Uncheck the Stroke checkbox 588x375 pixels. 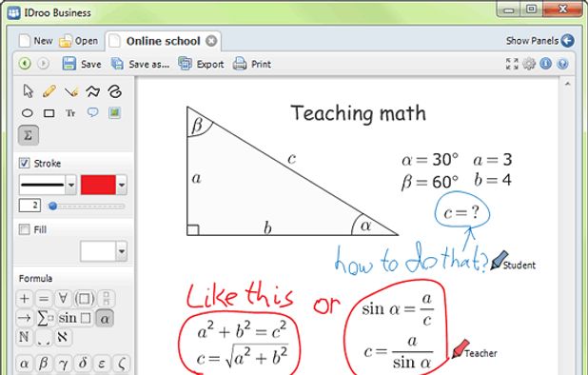[x=25, y=163]
